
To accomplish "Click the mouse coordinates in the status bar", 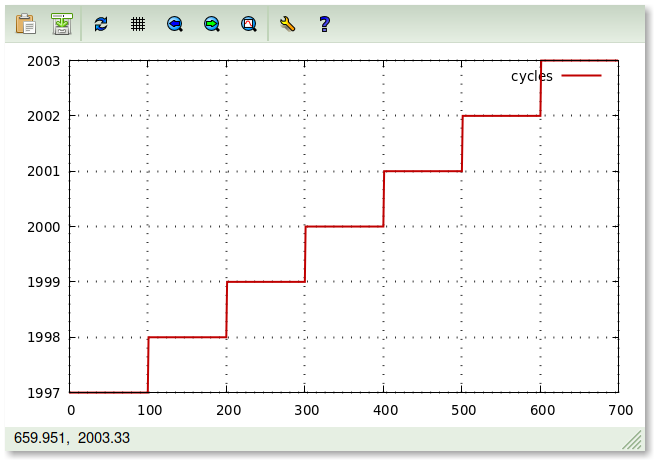I will coord(72,438).
